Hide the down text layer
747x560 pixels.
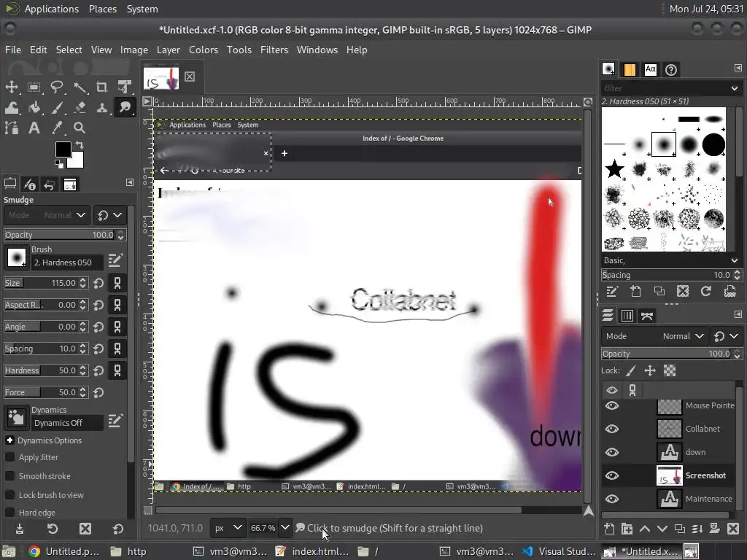[x=612, y=452]
